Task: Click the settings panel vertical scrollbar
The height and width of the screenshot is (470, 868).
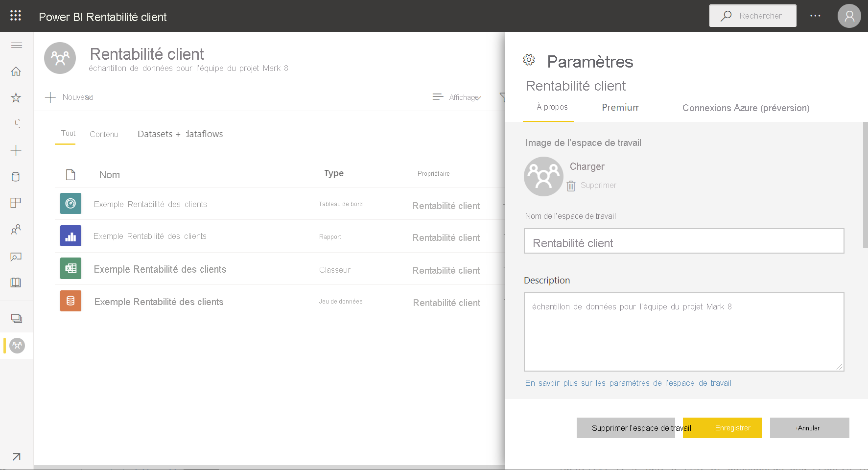Action: click(865, 185)
